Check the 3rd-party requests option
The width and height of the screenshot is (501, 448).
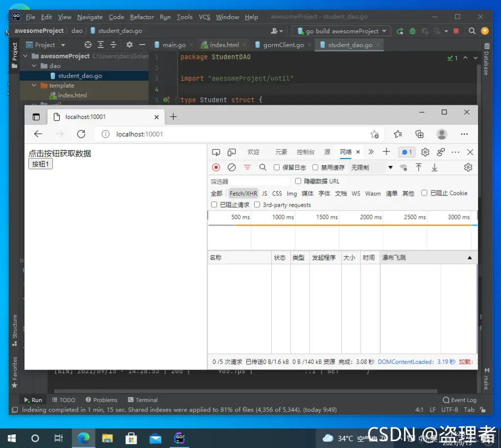(257, 204)
